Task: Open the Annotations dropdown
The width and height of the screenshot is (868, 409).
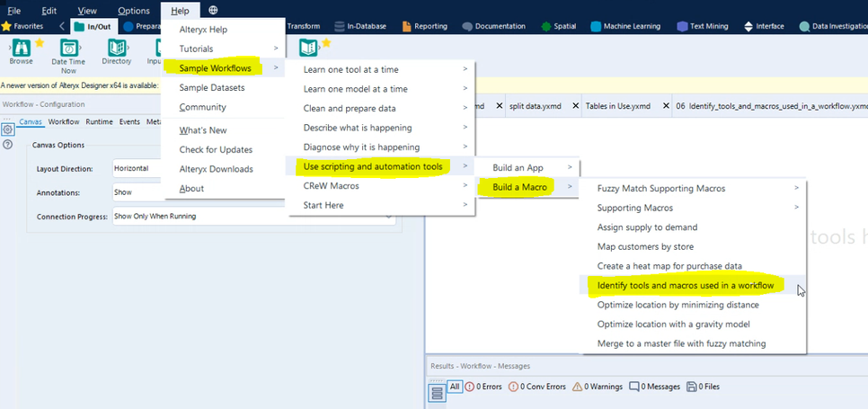Action: [138, 192]
